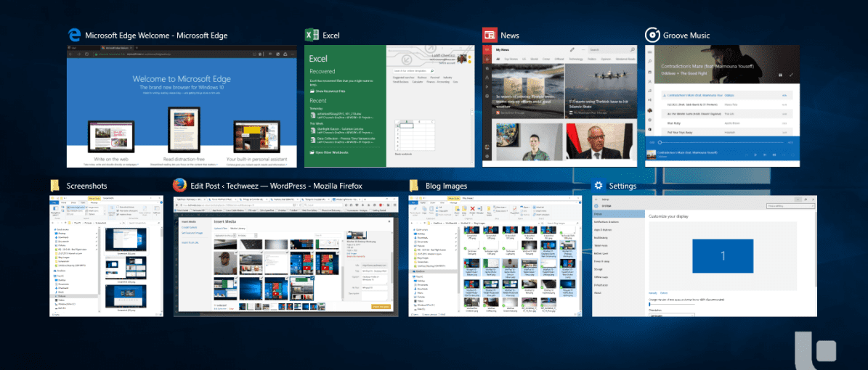Click the 'Groove Music' title label

coord(686,36)
